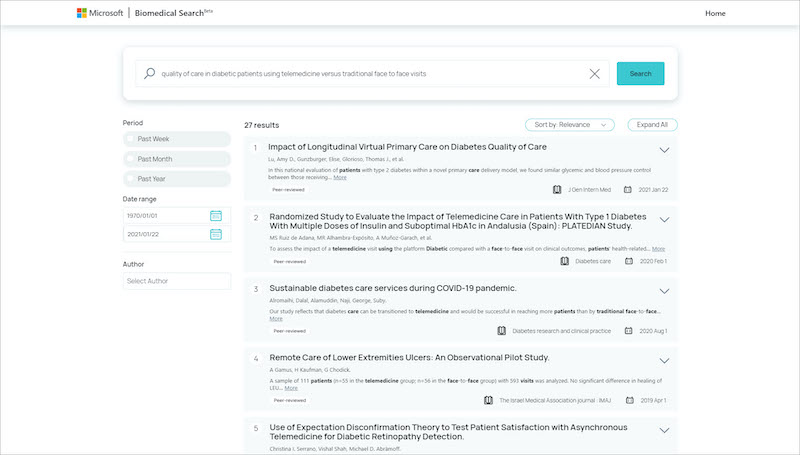Expand the first result about Virtual Primary Care
This screenshot has height=455, width=800.
point(664,150)
